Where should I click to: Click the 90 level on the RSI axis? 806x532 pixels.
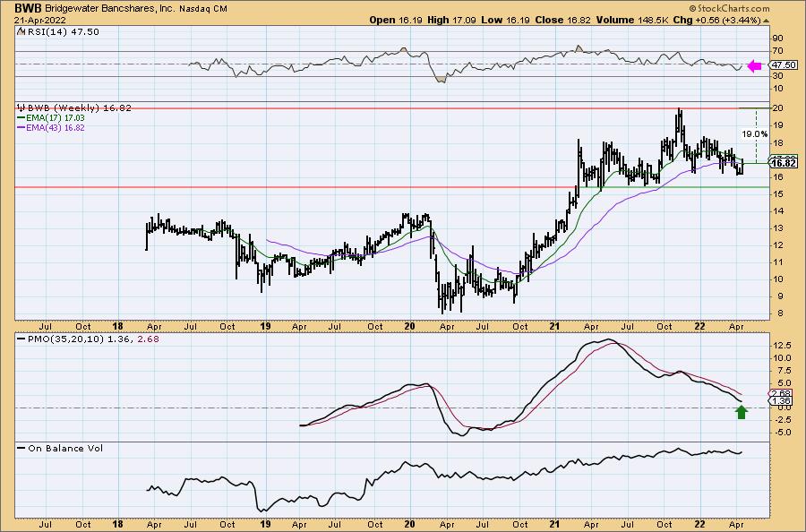pos(777,39)
